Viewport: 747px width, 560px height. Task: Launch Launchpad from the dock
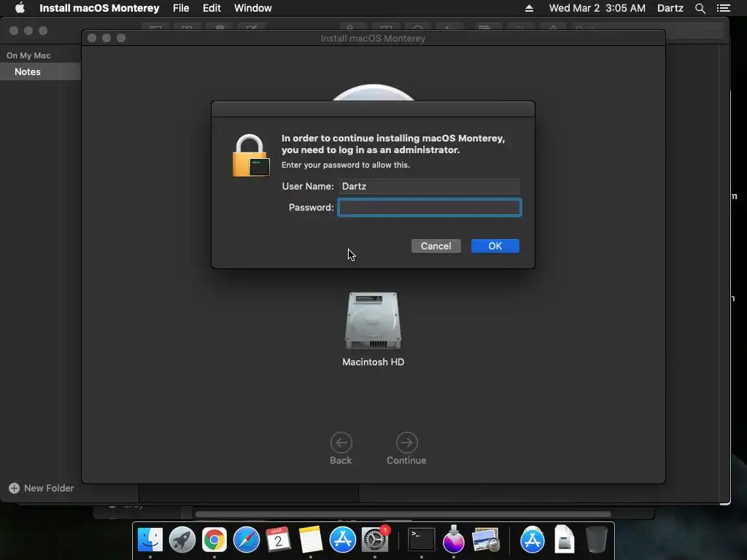tap(182, 540)
